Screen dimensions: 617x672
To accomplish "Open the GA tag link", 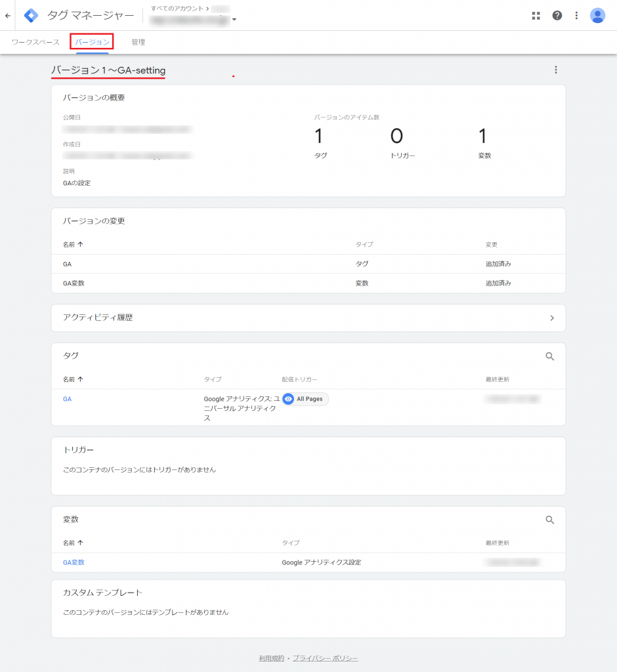I will (68, 398).
